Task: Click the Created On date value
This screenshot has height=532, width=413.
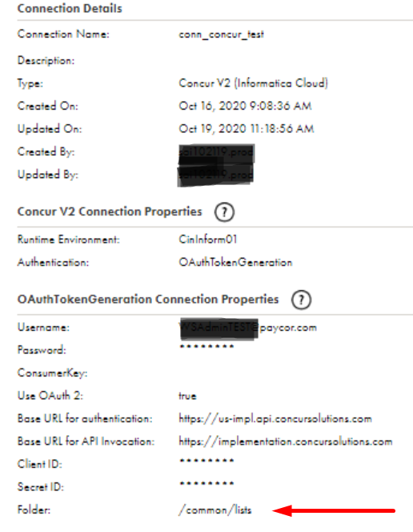Action: coord(245,106)
